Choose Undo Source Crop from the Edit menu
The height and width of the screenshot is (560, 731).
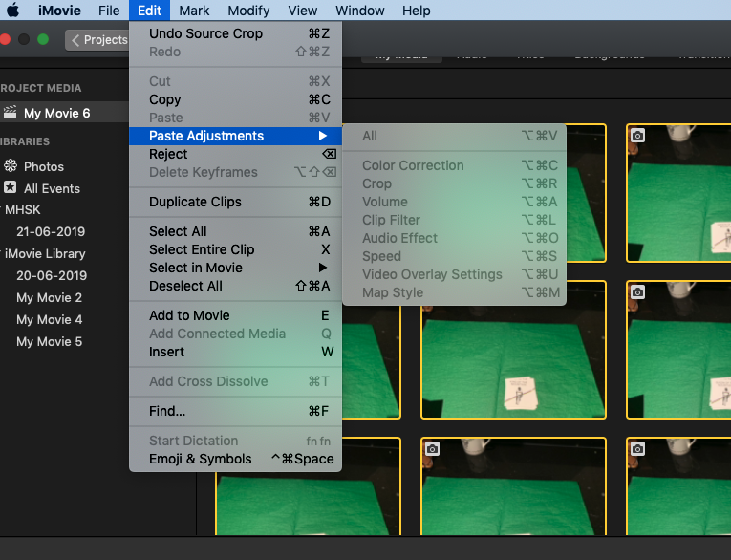click(x=205, y=33)
